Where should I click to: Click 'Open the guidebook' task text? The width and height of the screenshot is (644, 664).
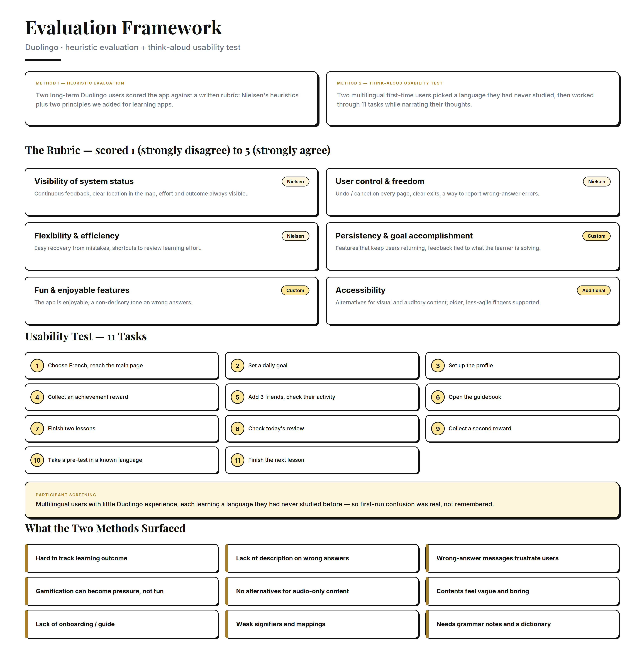pyautogui.click(x=475, y=397)
